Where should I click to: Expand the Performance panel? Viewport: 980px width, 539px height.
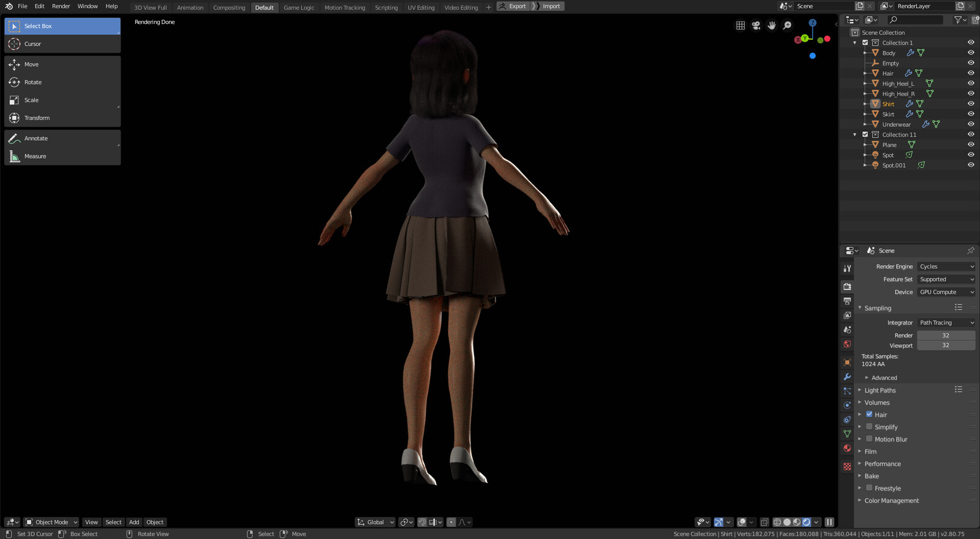click(x=882, y=464)
